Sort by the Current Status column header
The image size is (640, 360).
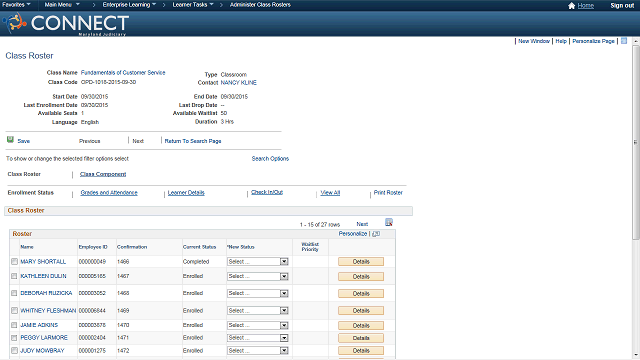pyautogui.click(x=199, y=247)
